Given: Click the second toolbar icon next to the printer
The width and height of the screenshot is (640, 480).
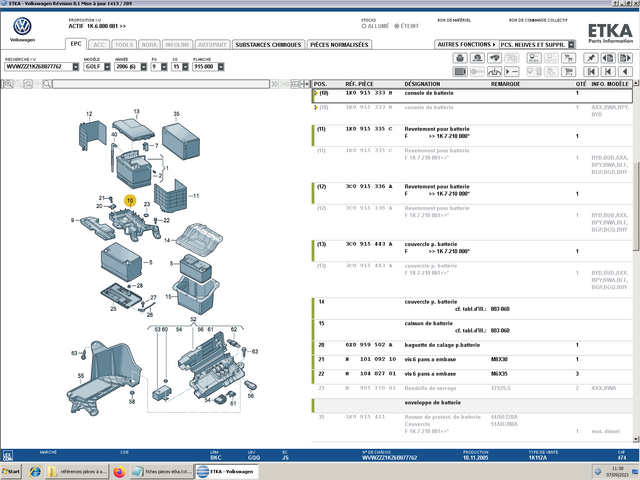Looking at the screenshot, I should click(x=477, y=58).
